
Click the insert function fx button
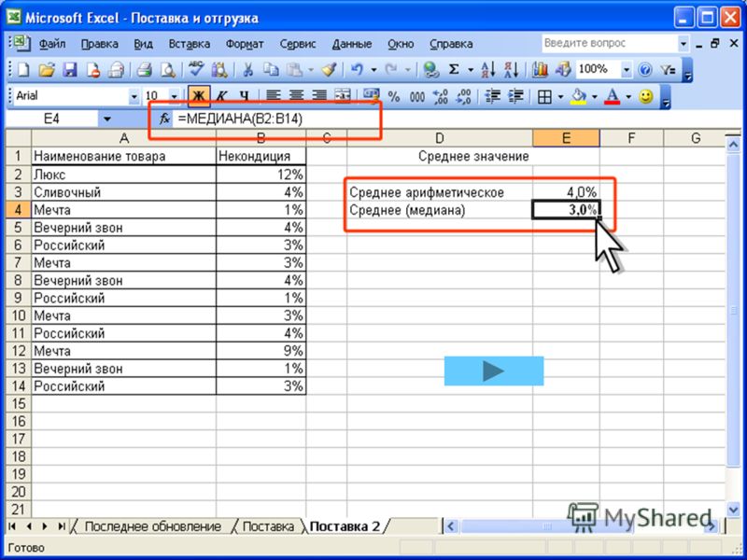(x=164, y=119)
